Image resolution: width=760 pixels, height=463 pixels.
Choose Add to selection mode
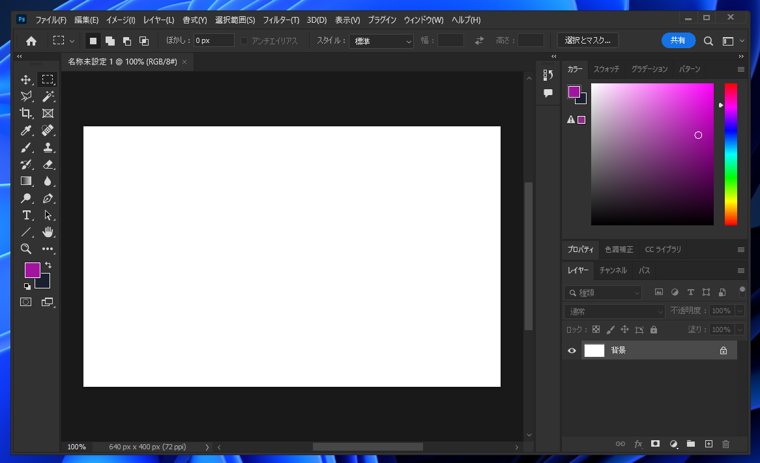click(x=110, y=41)
